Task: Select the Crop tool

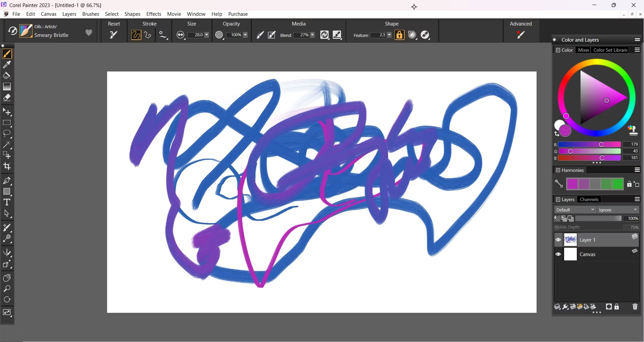Action: click(6, 166)
